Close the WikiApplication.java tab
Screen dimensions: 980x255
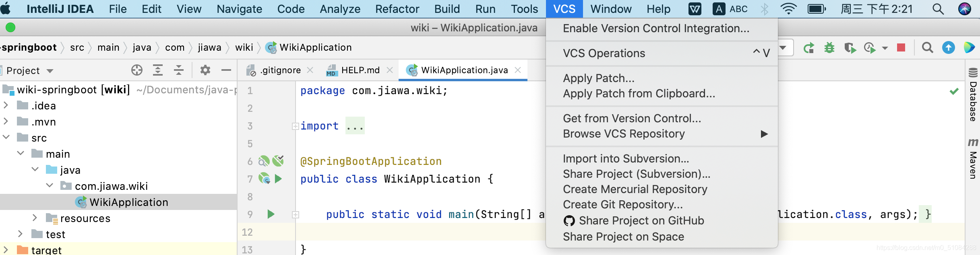point(518,70)
